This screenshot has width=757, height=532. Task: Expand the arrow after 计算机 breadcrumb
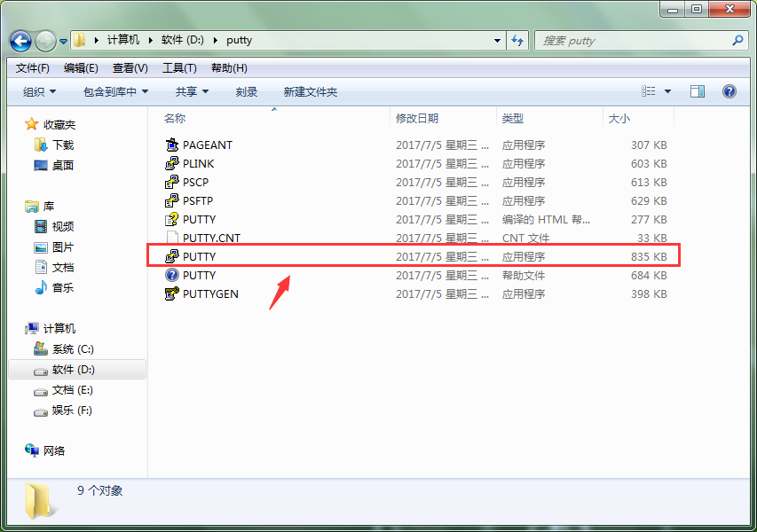151,41
